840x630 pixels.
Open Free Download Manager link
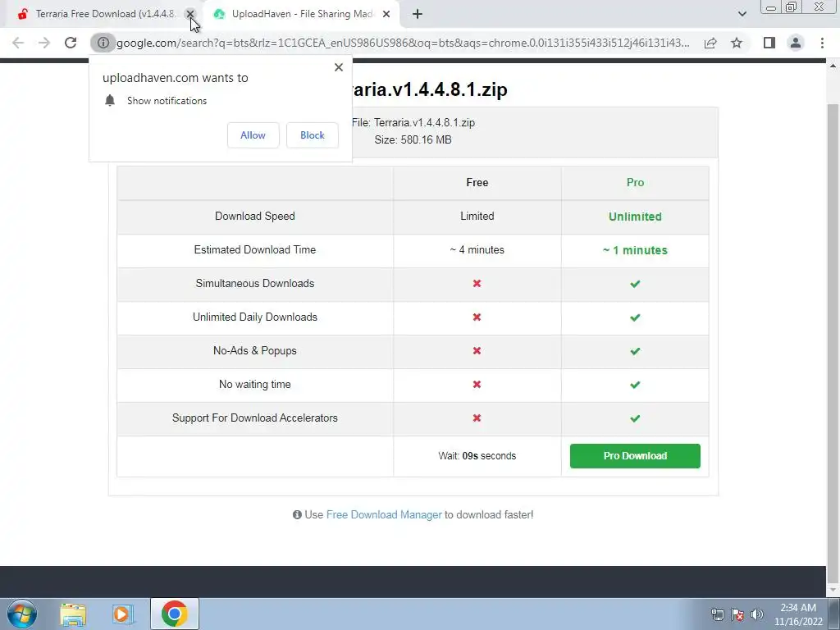384,515
